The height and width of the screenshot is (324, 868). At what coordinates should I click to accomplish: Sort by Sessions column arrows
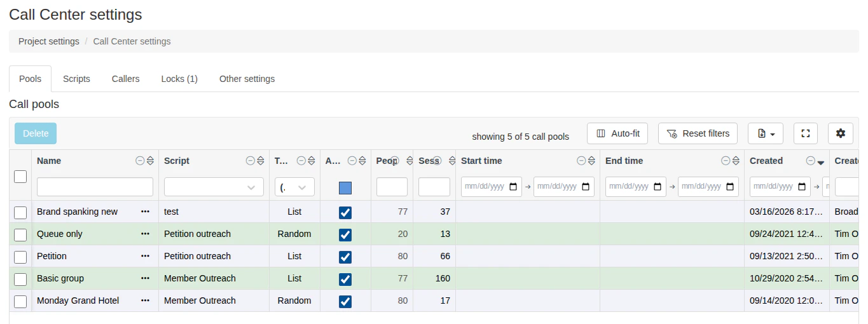pyautogui.click(x=451, y=161)
